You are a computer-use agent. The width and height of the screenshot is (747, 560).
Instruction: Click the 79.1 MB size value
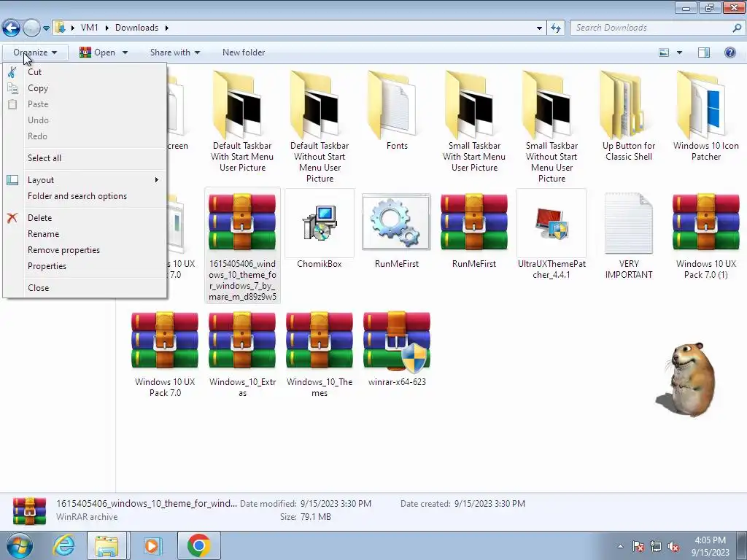[x=315, y=517]
